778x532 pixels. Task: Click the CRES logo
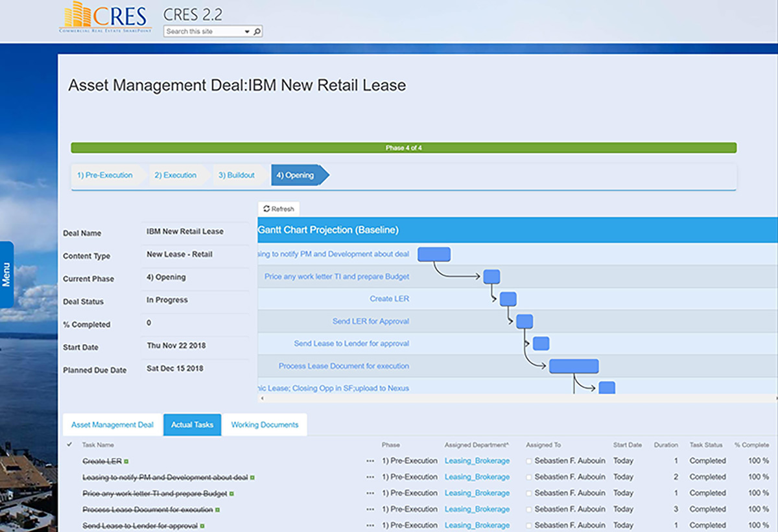tap(106, 17)
